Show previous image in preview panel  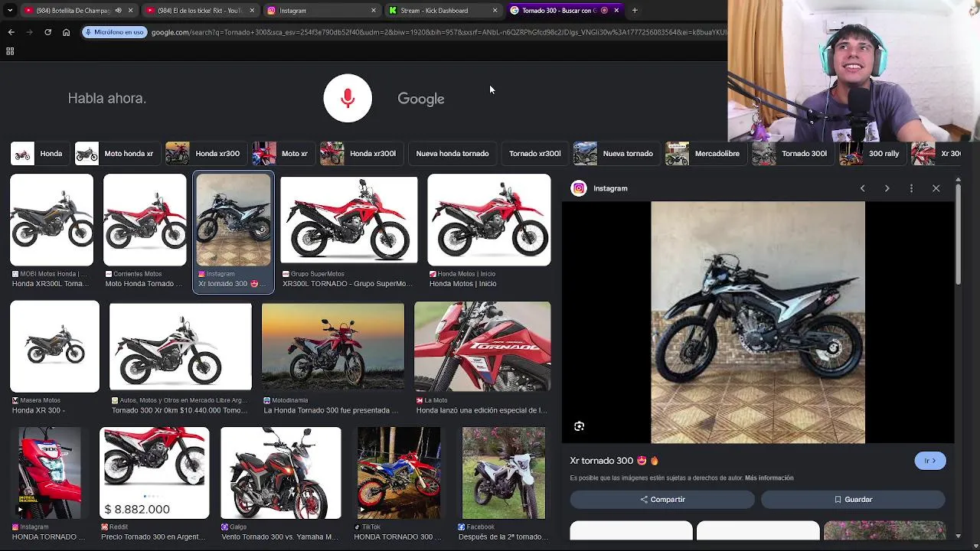(862, 188)
